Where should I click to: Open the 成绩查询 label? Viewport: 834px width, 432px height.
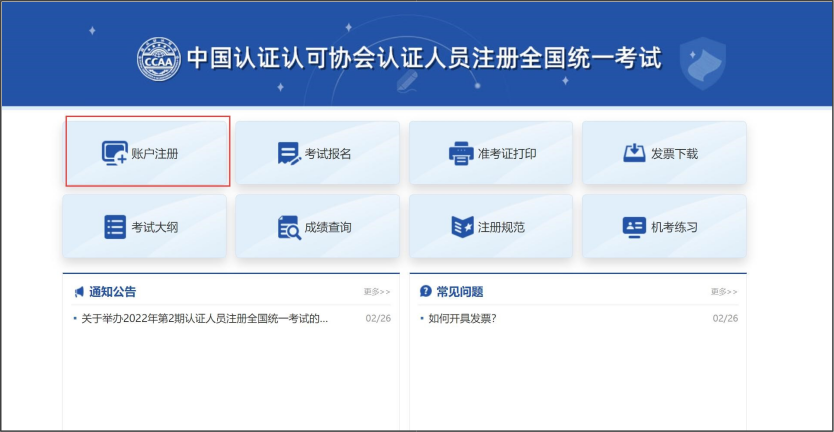click(328, 228)
